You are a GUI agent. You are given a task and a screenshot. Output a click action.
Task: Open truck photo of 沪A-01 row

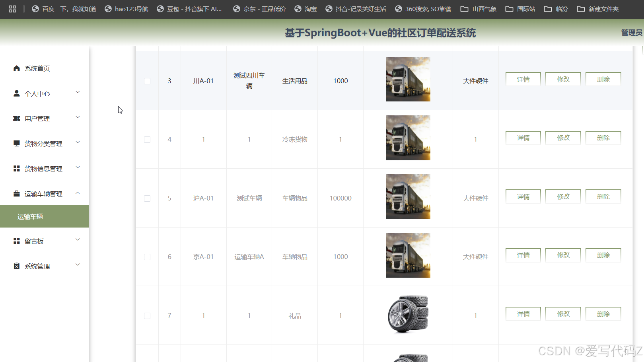[x=408, y=197]
